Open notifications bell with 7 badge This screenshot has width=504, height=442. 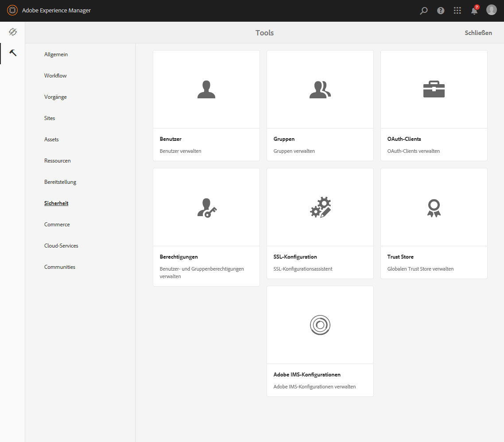[474, 10]
